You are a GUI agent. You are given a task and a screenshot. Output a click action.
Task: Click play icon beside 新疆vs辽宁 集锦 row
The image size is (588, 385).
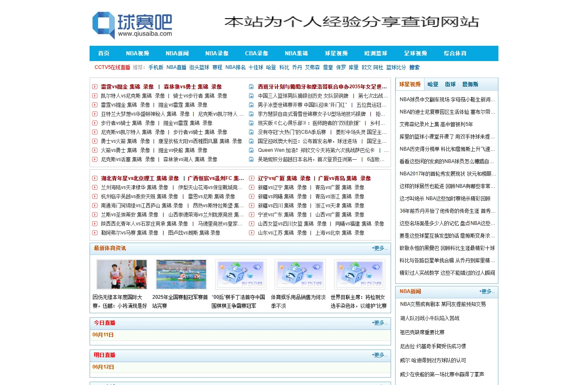[251, 187]
